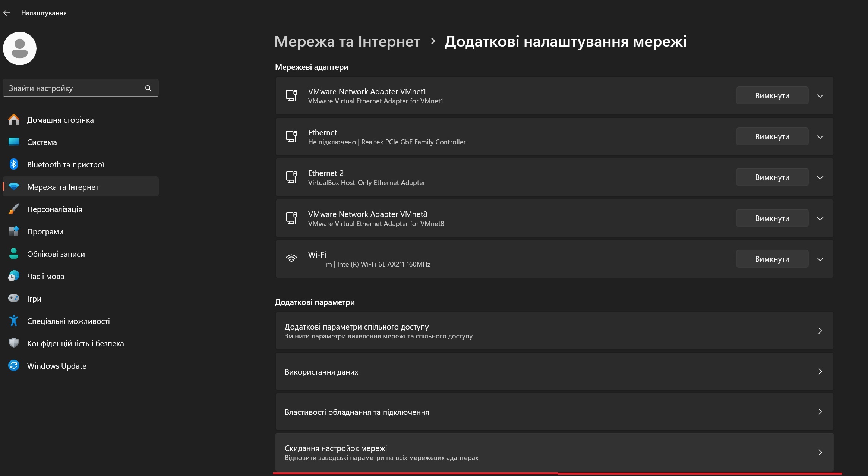Expand the Ethernet adapter details chevron
Viewport: 868px width, 476px height.
click(x=820, y=137)
